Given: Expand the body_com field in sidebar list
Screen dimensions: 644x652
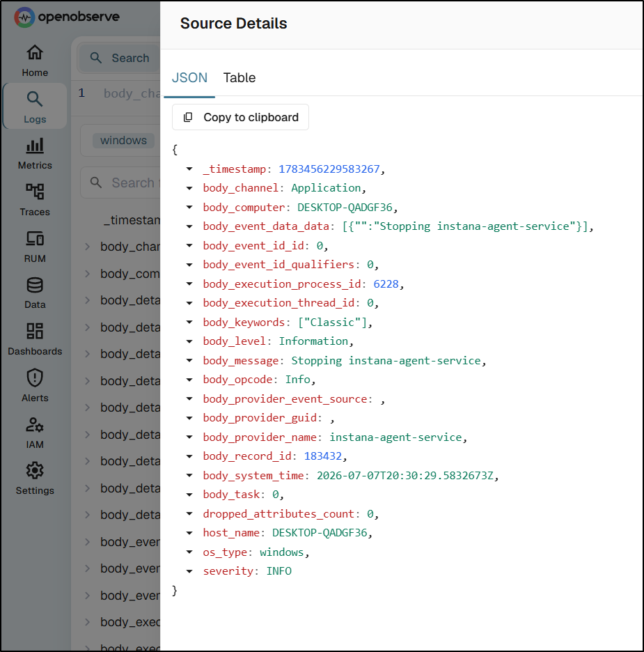Looking at the screenshot, I should [x=87, y=274].
